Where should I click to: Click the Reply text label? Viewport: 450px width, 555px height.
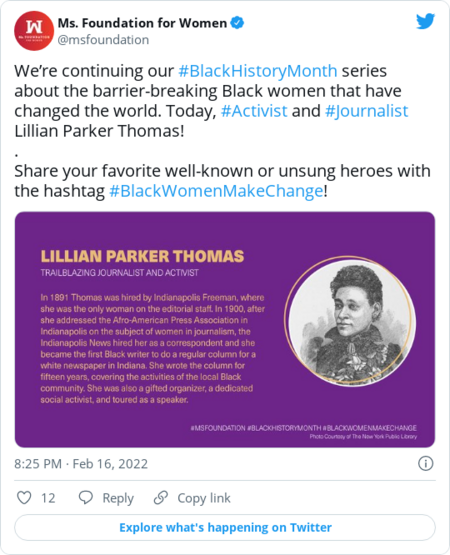click(118, 498)
